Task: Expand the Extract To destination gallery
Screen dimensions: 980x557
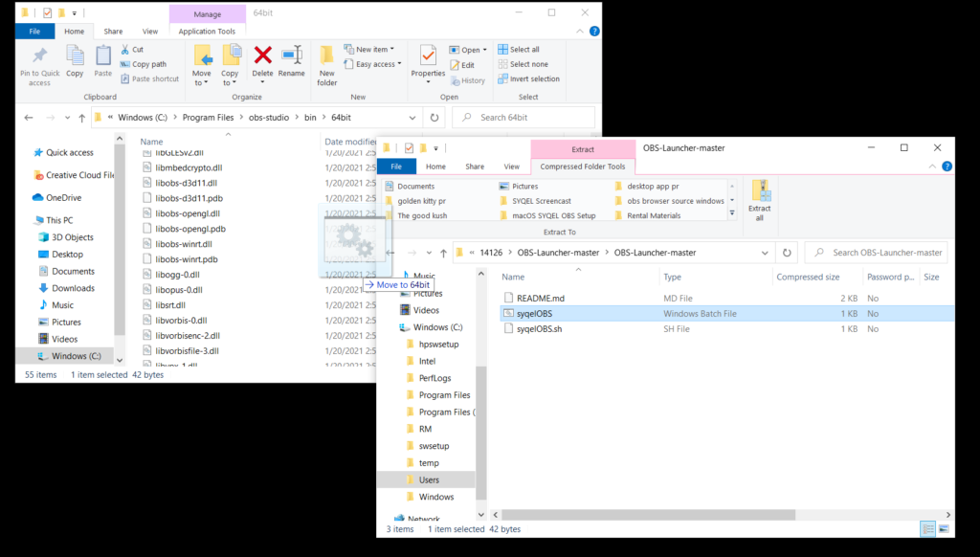Action: pos(732,213)
